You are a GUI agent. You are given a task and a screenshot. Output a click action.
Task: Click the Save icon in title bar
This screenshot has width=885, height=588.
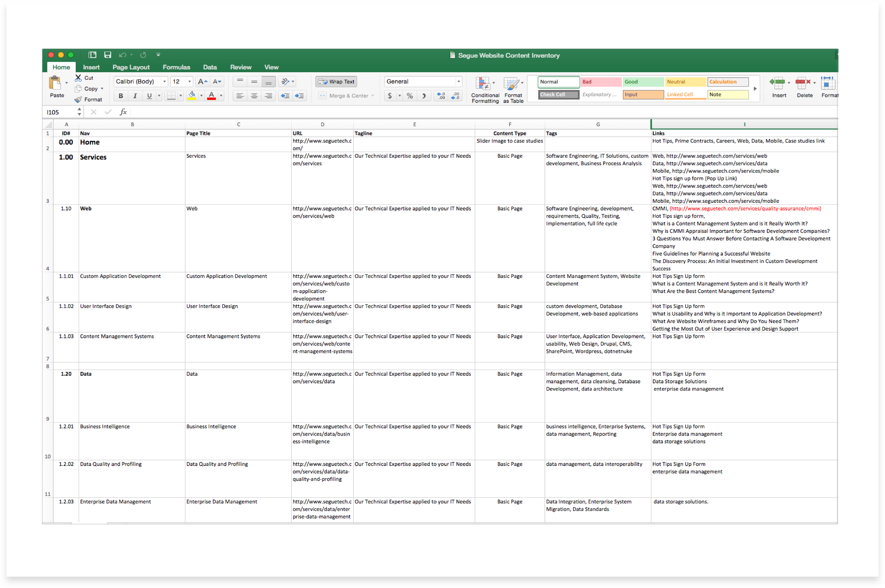pyautogui.click(x=108, y=55)
